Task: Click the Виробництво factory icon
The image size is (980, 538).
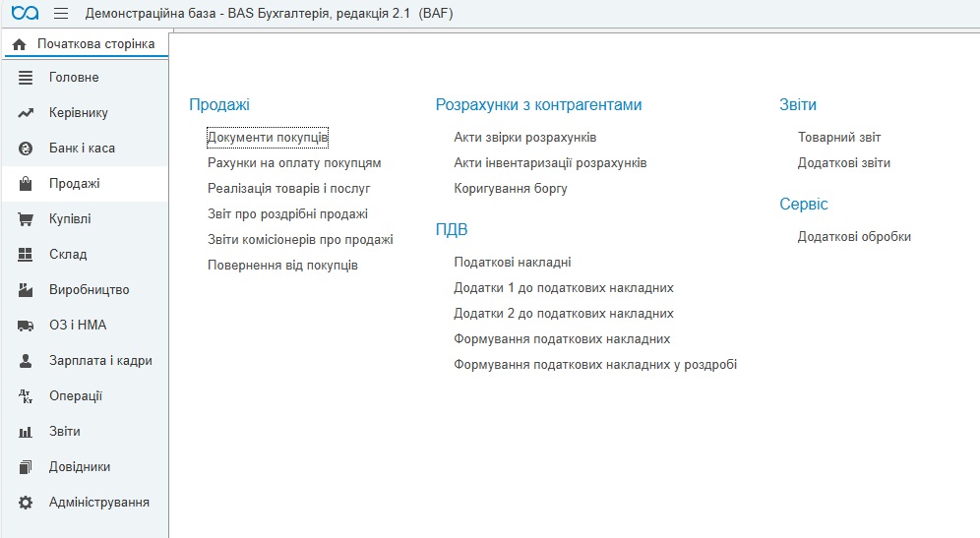Action: [x=27, y=290]
